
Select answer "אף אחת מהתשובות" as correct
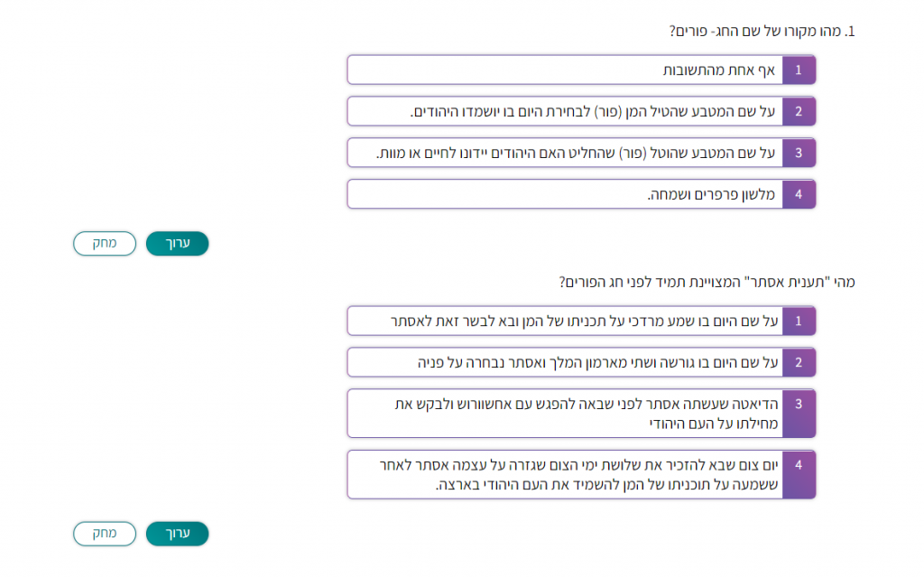point(632,70)
